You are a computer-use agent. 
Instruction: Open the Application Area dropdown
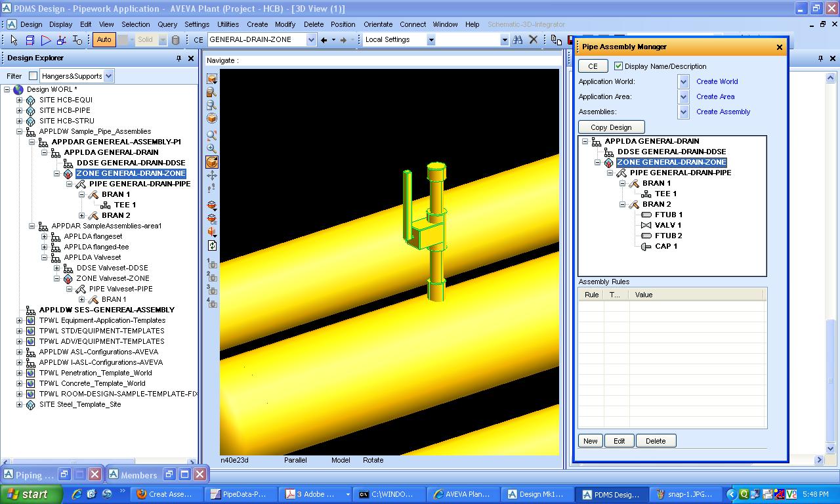[x=684, y=96]
